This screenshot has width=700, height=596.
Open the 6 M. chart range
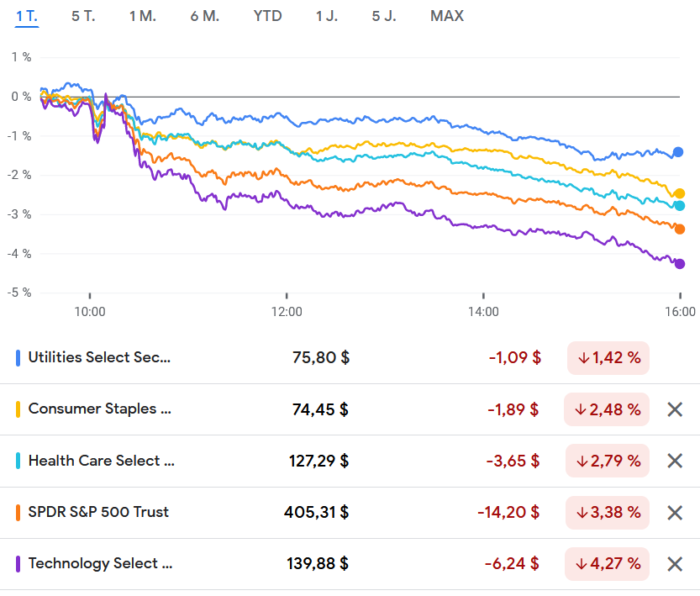(204, 16)
